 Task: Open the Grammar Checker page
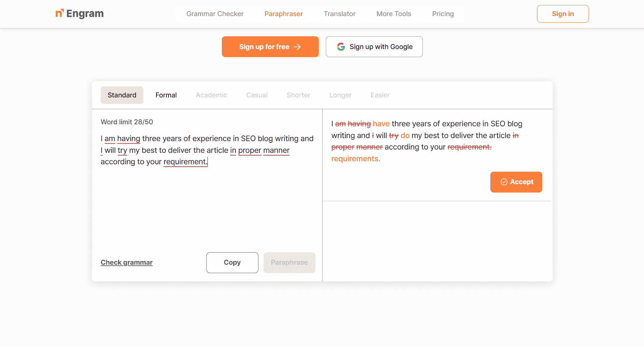[x=215, y=14]
